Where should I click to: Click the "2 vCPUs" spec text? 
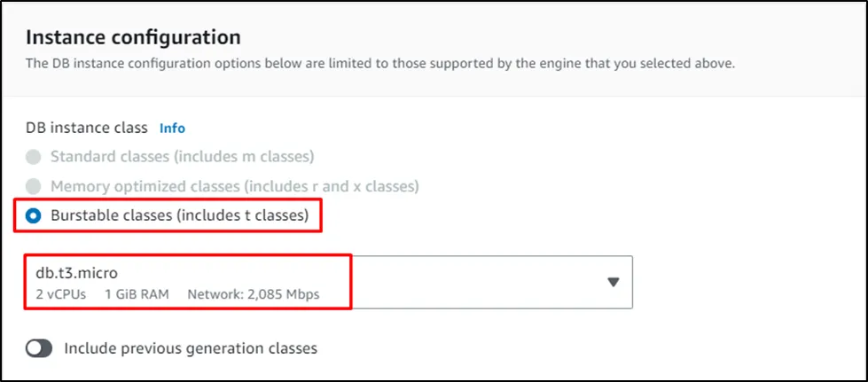click(60, 293)
